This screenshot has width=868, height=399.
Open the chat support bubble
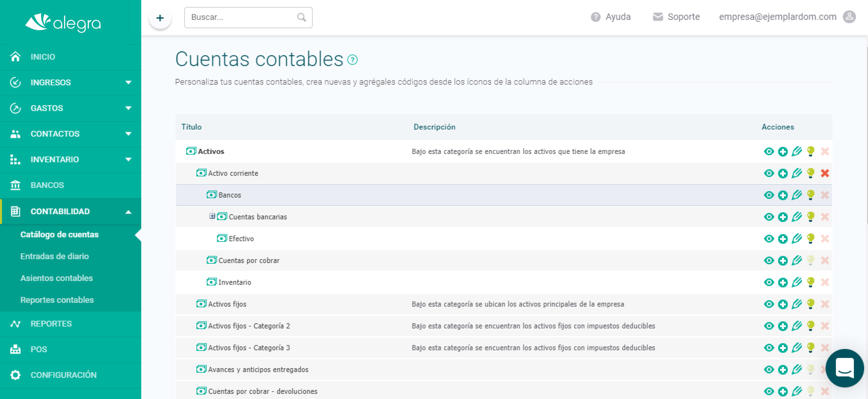pyautogui.click(x=844, y=368)
